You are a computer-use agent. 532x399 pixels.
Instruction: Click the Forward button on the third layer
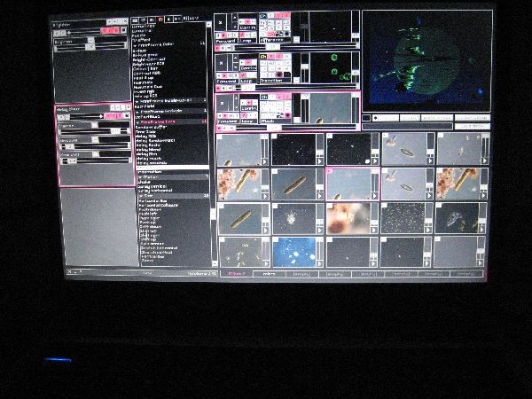click(x=226, y=121)
